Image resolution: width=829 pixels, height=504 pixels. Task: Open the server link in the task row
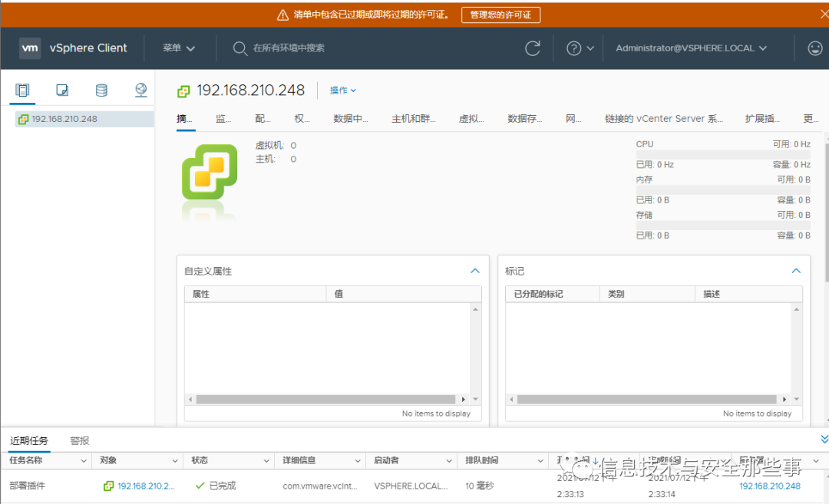click(770, 486)
